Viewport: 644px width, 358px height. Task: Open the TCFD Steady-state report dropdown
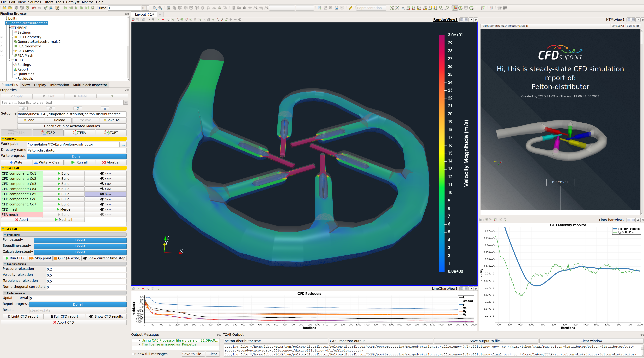(545, 26)
